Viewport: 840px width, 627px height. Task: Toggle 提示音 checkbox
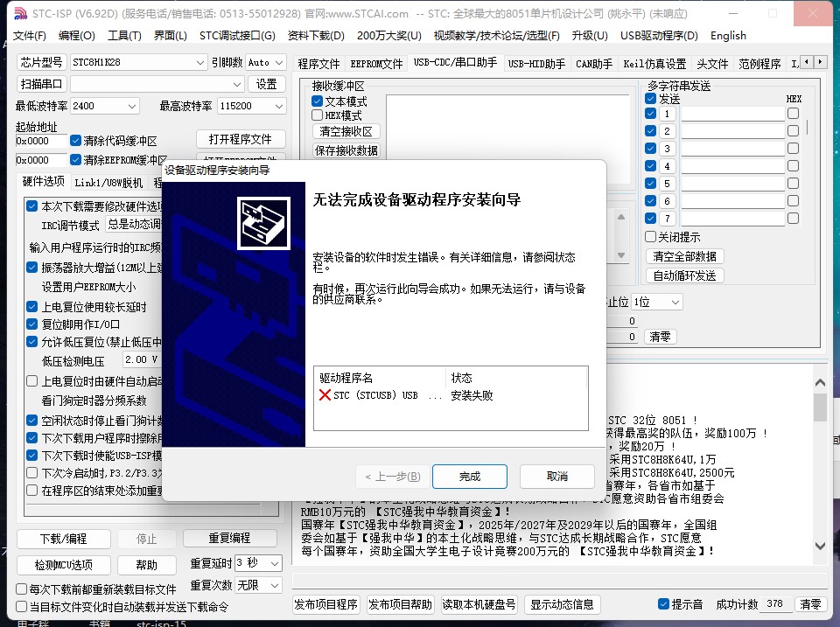(663, 604)
